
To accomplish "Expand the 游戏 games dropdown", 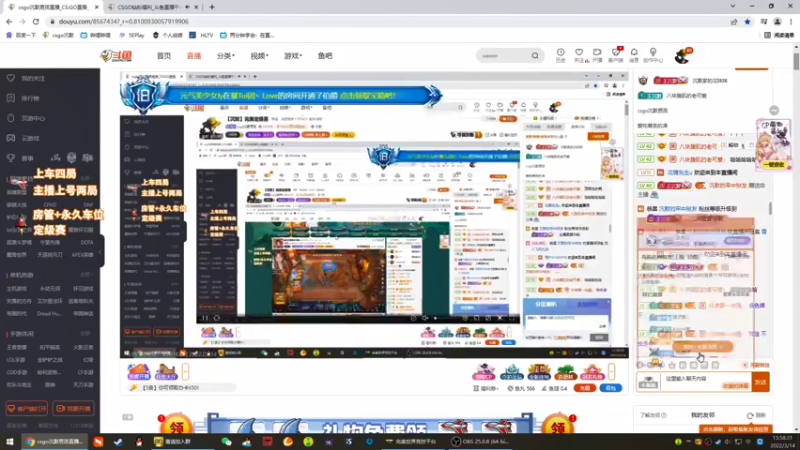I will point(293,56).
